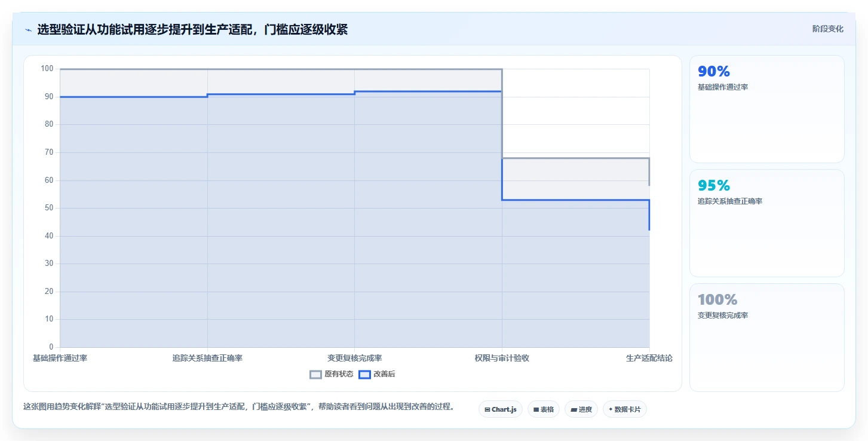Click the 阶段变化 label in header
This screenshot has width=868, height=441.
point(827,29)
